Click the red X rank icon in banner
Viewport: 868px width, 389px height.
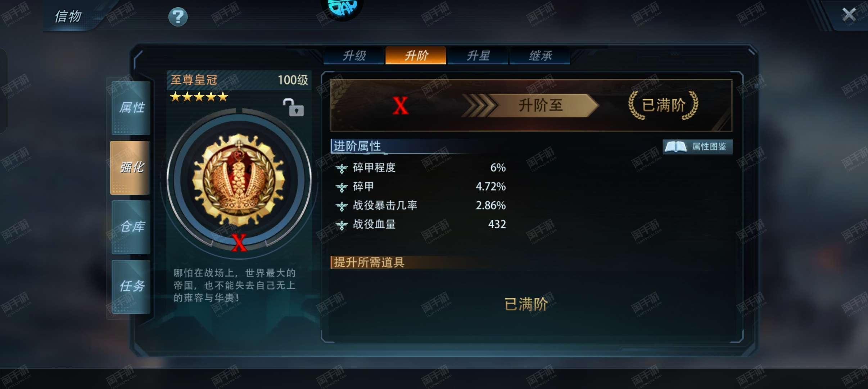coord(401,106)
